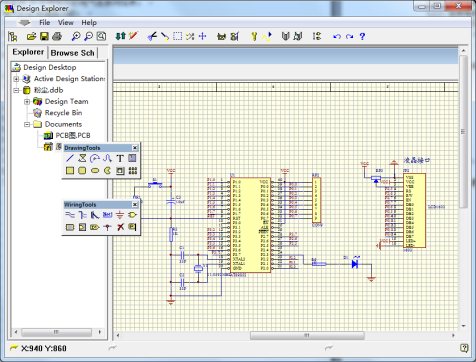The width and height of the screenshot is (476, 362).
Task: Click the zoom out magnifier icon
Action: click(x=88, y=36)
